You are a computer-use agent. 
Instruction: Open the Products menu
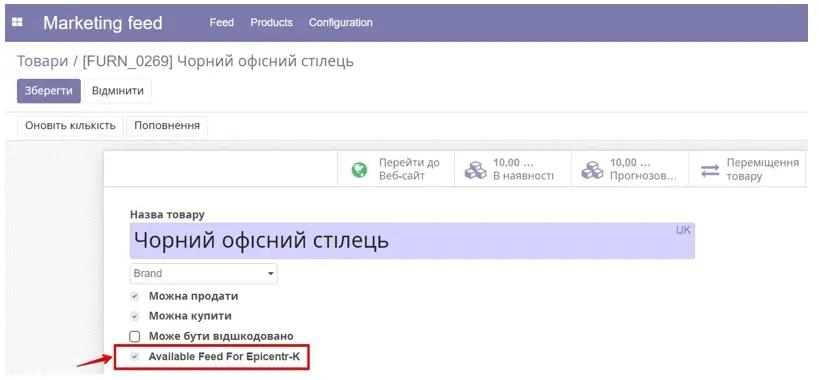click(x=271, y=22)
